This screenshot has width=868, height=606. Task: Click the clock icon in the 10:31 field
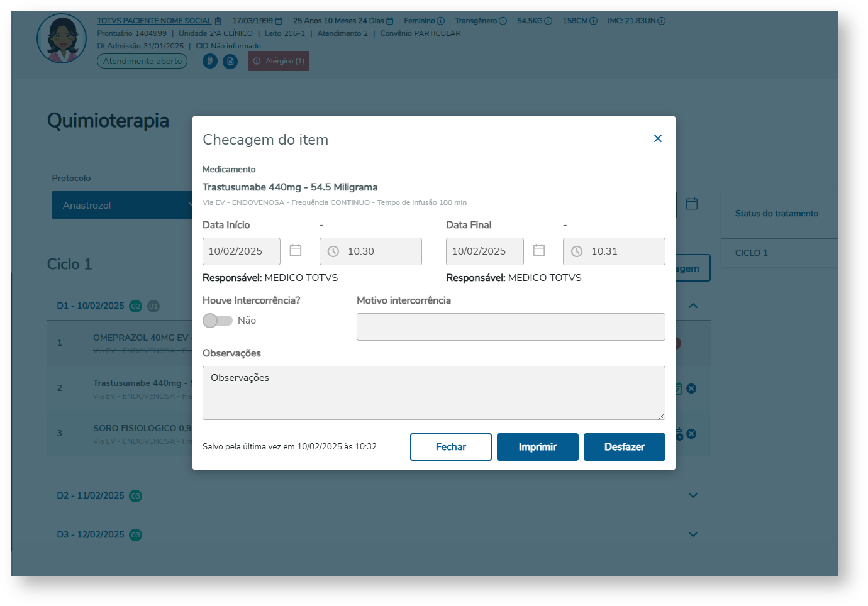point(577,251)
